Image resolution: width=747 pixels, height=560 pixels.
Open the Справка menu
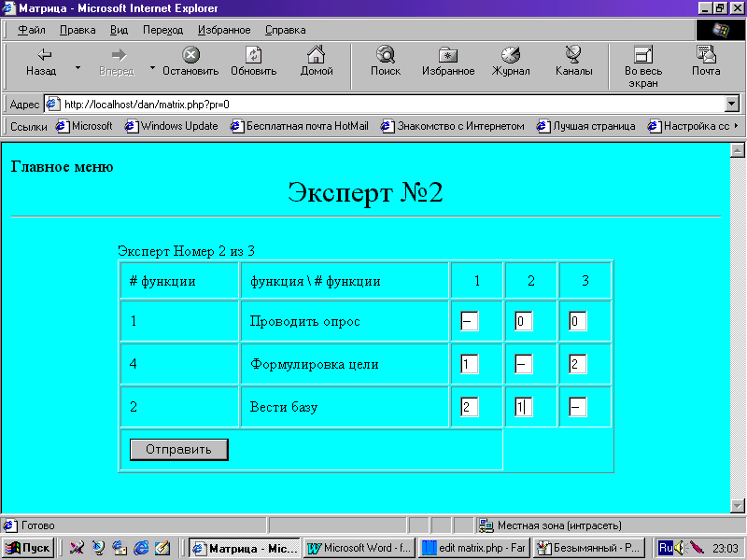coord(286,30)
